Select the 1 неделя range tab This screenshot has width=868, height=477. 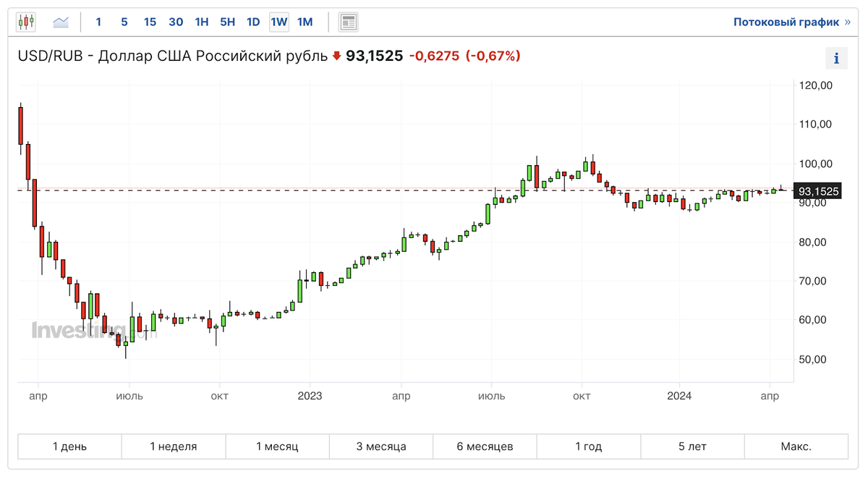[x=174, y=447]
